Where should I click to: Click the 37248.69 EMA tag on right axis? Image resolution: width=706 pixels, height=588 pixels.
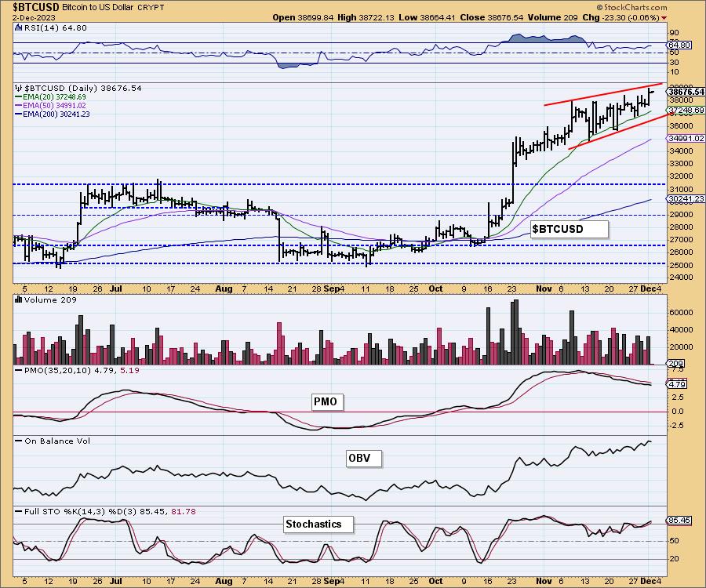click(x=686, y=111)
